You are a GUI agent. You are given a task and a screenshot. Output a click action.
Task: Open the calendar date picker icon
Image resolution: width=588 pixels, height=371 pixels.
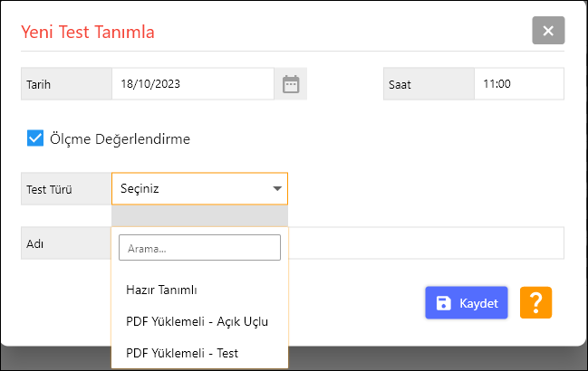[291, 84]
